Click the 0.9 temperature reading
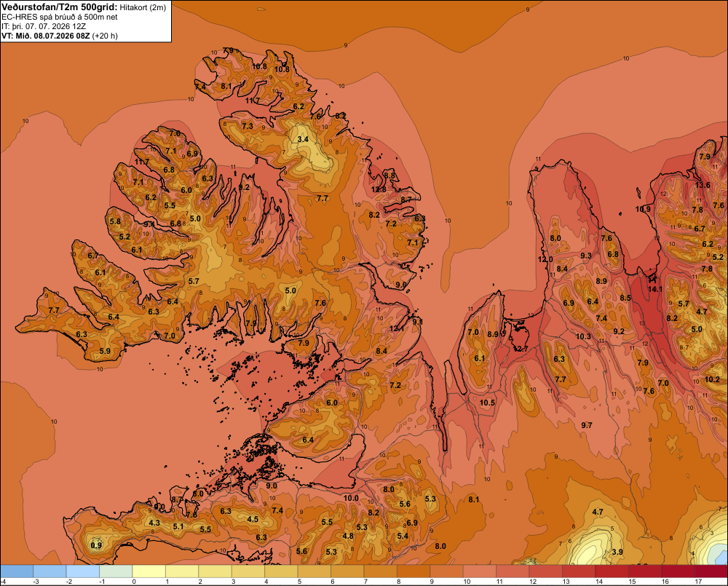 (96, 545)
